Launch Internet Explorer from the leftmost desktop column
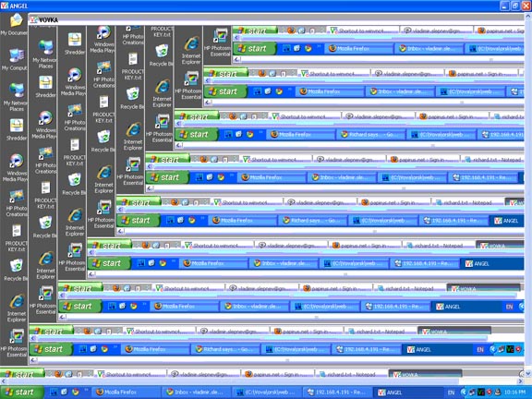Screen dimensions: 532x399 17,308
